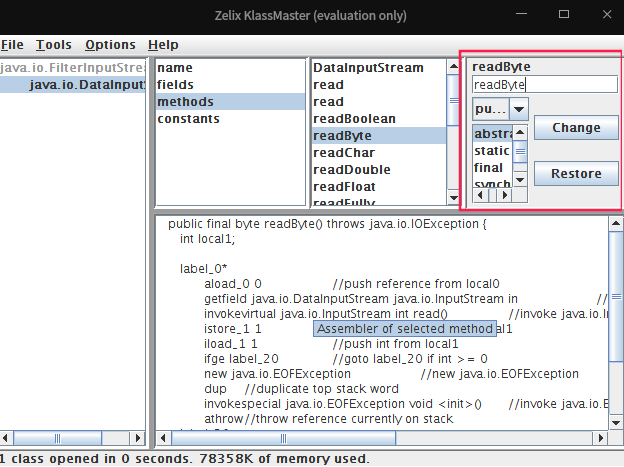Select 'abstract' modifier in the list
Image resolution: width=624 pixels, height=467 pixels.
tap(493, 134)
